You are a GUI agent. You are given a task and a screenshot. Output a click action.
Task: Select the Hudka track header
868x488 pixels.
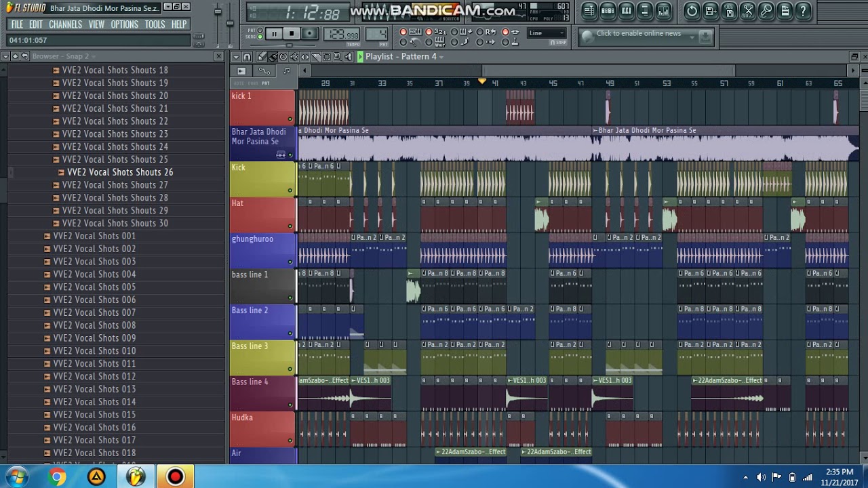[x=262, y=430]
